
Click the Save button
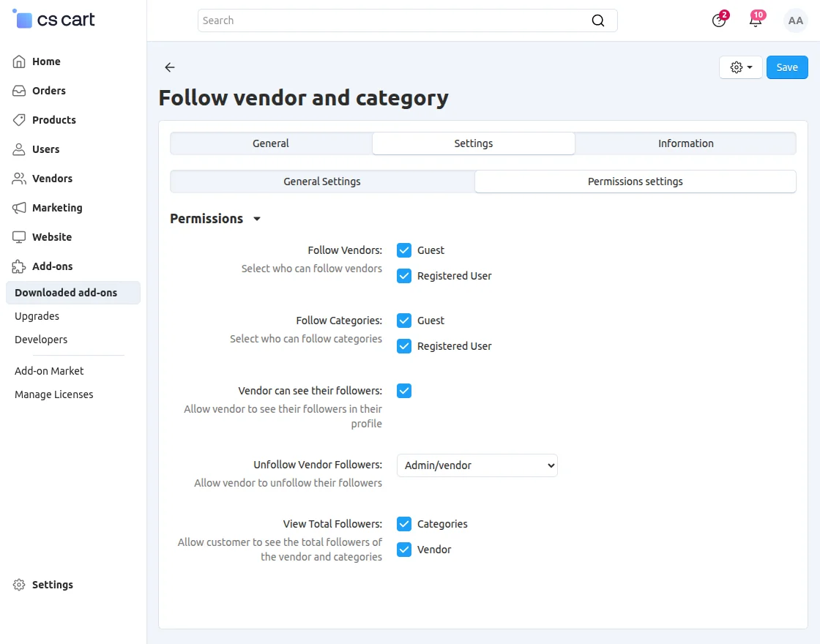[x=787, y=67]
